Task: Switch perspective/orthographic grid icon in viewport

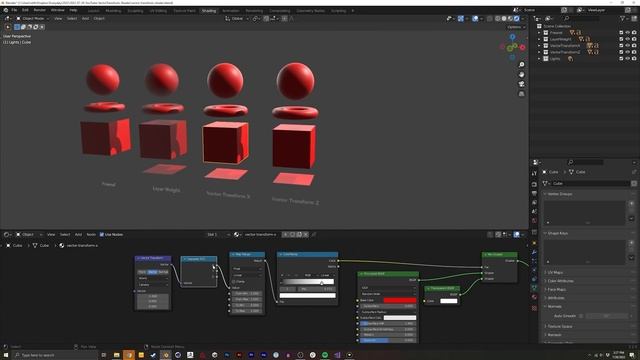Action: pos(522,94)
